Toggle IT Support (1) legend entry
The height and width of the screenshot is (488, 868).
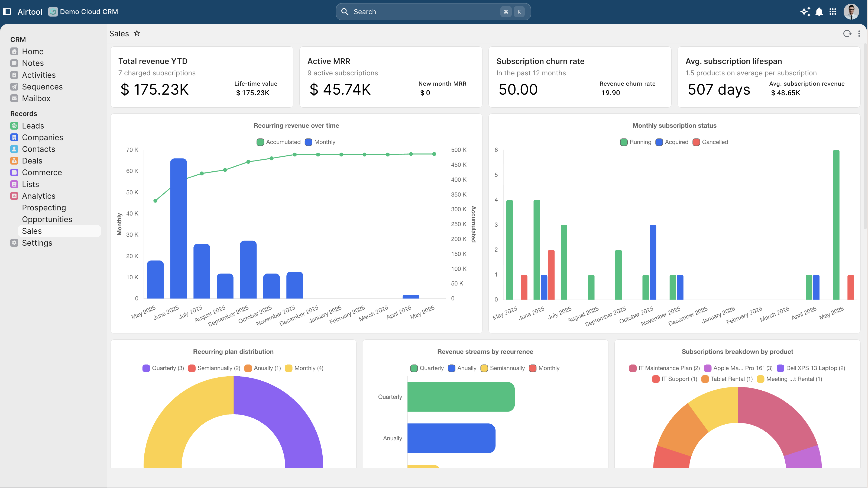pyautogui.click(x=675, y=379)
